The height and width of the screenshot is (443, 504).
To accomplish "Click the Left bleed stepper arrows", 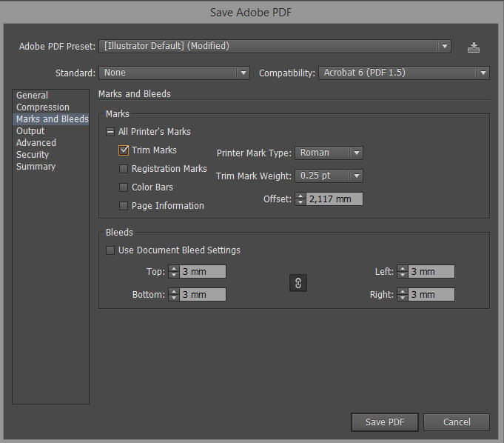I will pyautogui.click(x=403, y=272).
